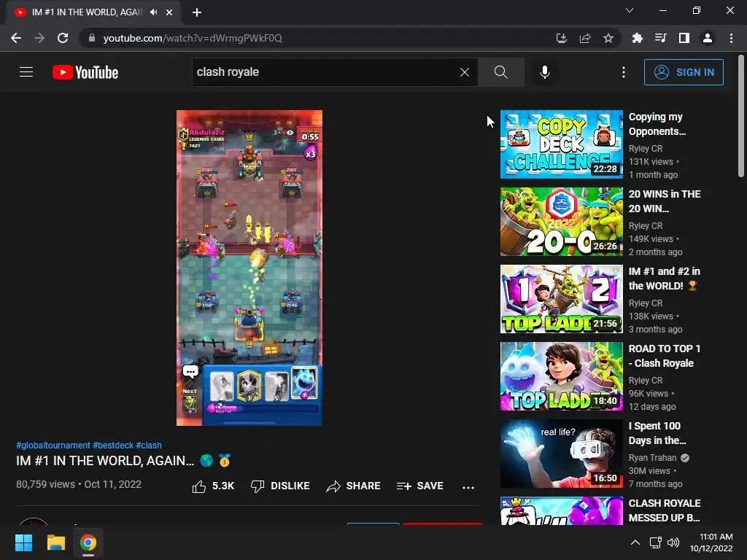The image size is (747, 560).
Task: Show hidden tray icons chevron
Action: pyautogui.click(x=635, y=542)
